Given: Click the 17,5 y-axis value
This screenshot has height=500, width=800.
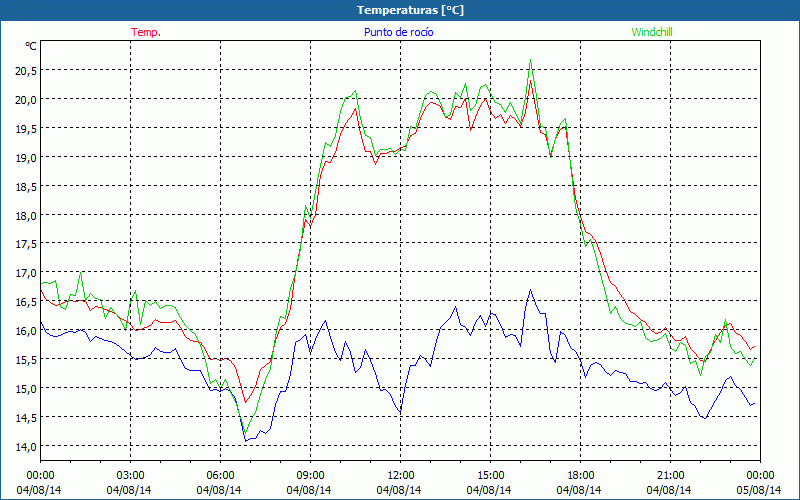Looking at the screenshot, I should [x=26, y=244].
